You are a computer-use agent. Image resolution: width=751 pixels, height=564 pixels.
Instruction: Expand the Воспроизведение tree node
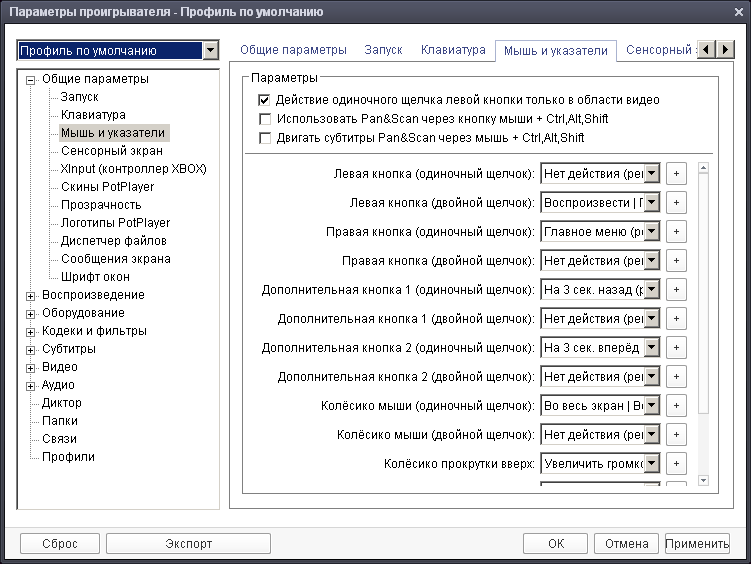[x=31, y=296]
